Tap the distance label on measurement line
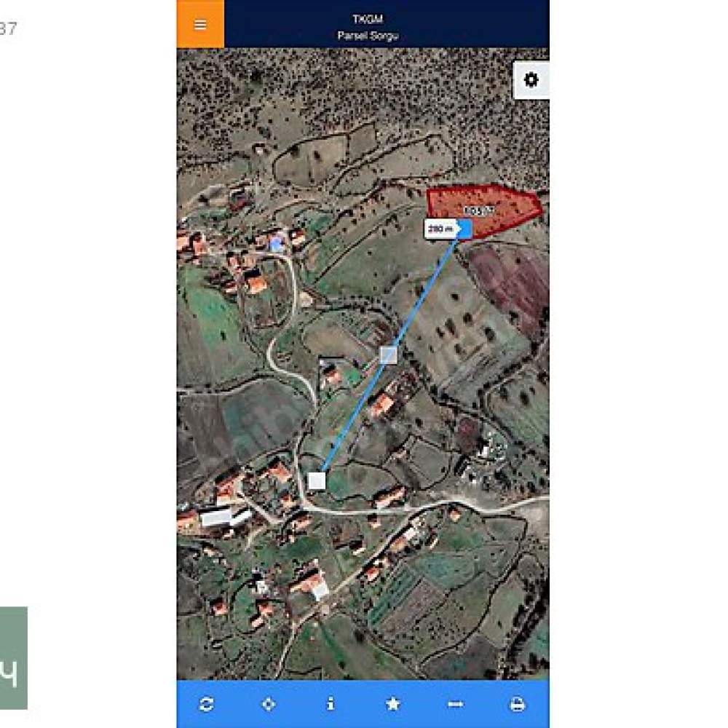728x728 pixels. [440, 229]
